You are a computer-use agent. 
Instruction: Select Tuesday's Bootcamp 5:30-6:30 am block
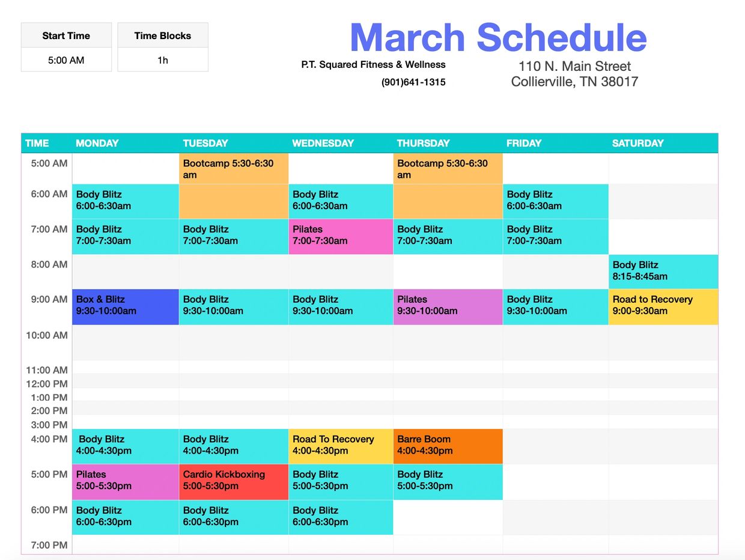tap(234, 169)
